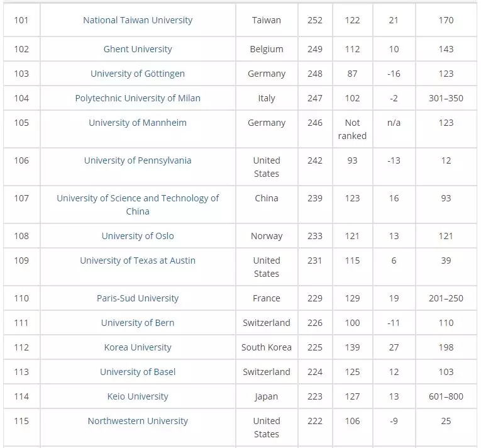481x448 pixels.
Task: Click the 'Not ranked' cell for Mannheim
Action: [x=352, y=129]
